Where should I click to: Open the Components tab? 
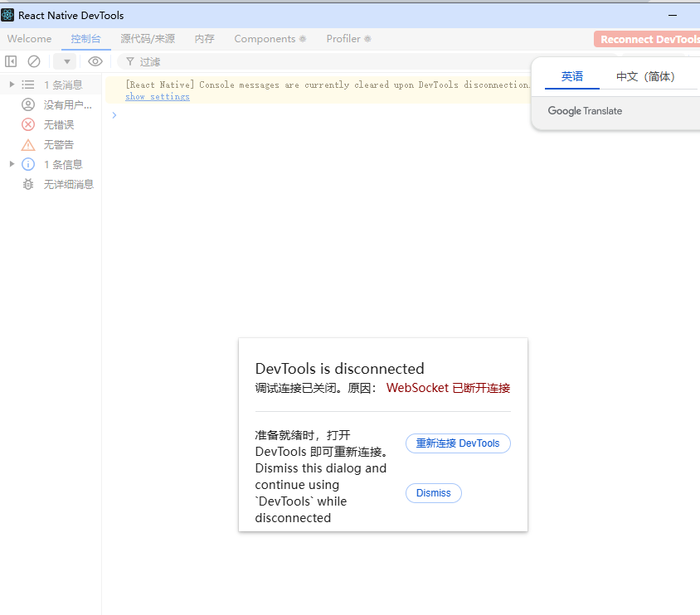pos(270,39)
